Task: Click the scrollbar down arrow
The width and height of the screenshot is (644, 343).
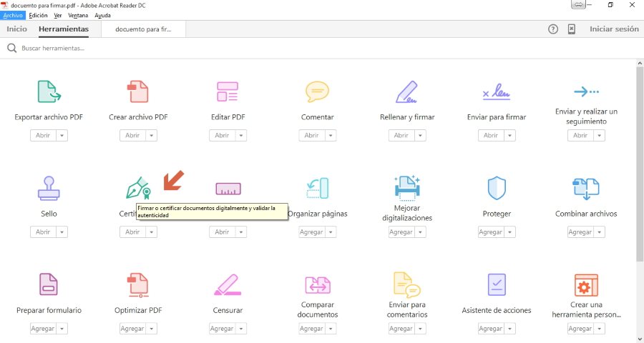Action: [x=640, y=339]
